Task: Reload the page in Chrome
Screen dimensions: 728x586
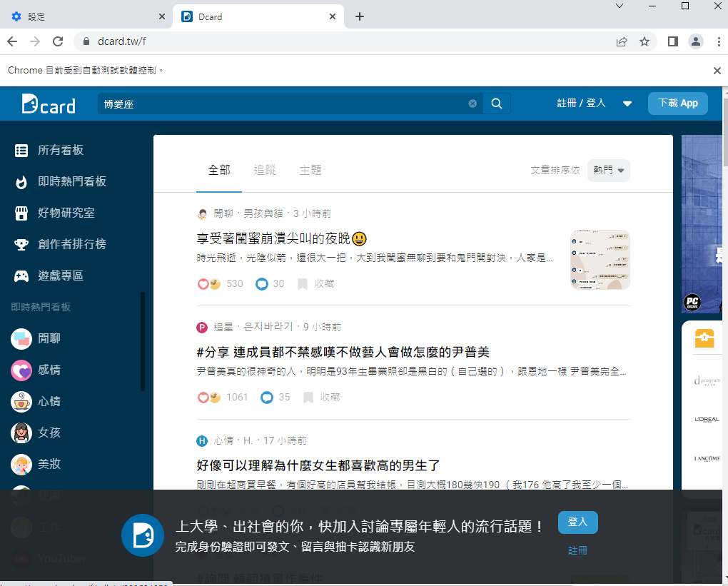Action: [x=58, y=41]
